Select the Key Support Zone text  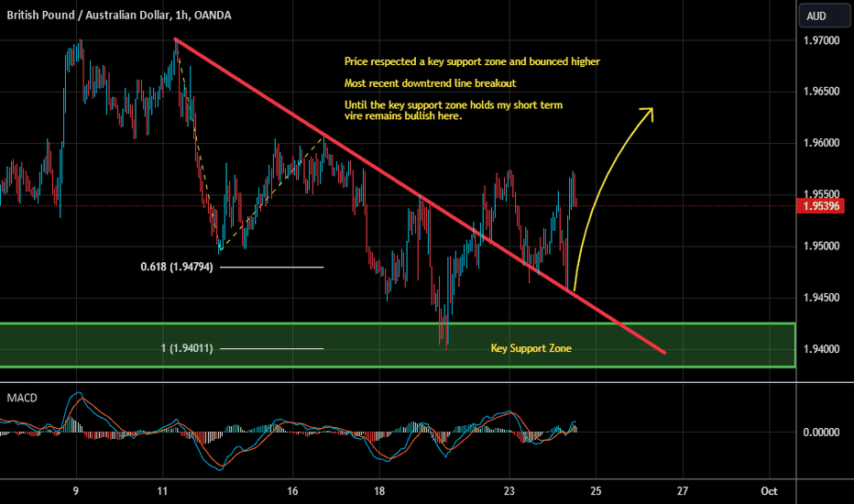point(531,348)
